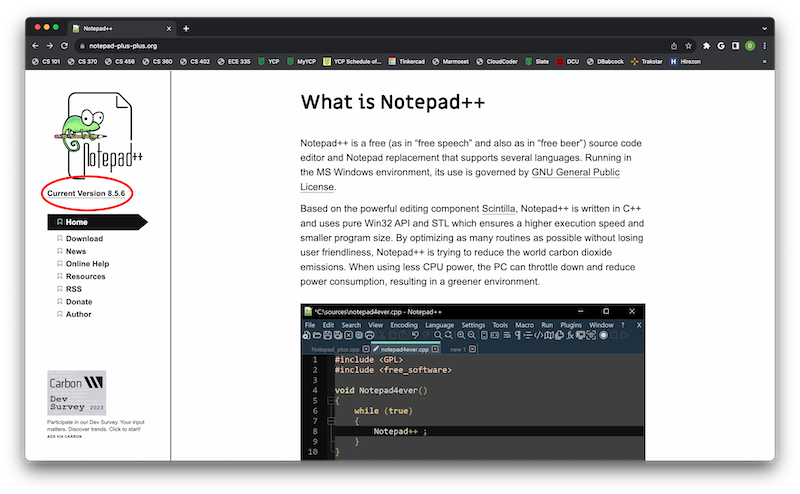
Task: Expand the bookmarks overflow chevron
Action: [x=764, y=62]
